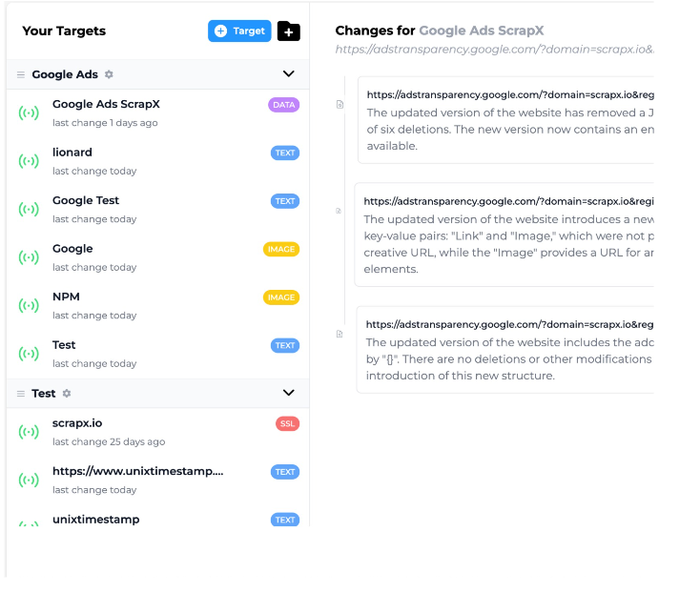Collapse the Google Ads group chevron

289,74
